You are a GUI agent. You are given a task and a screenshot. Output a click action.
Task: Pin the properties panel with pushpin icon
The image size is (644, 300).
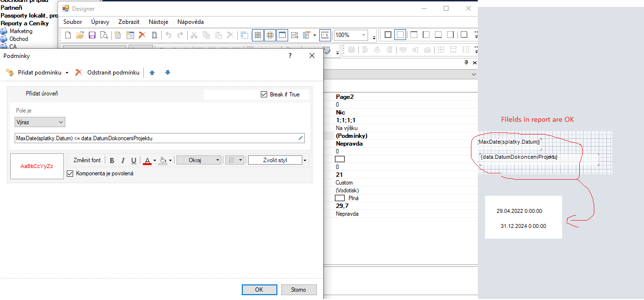(467, 63)
